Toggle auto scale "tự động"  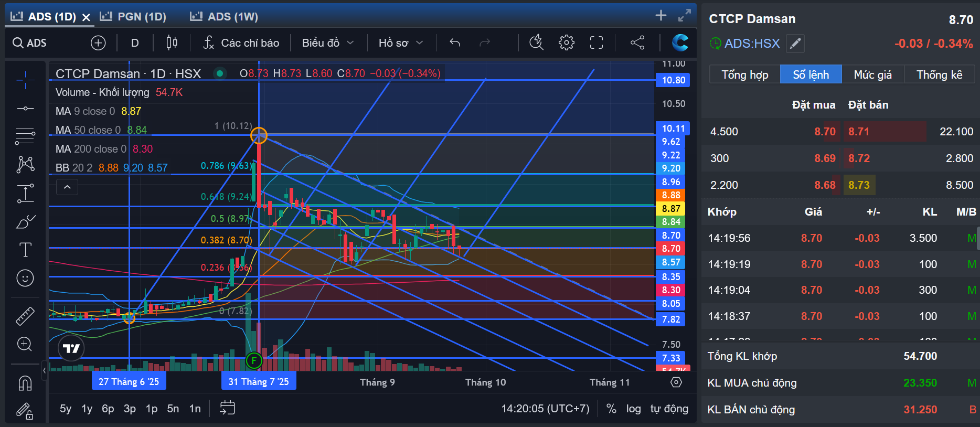(x=669, y=409)
